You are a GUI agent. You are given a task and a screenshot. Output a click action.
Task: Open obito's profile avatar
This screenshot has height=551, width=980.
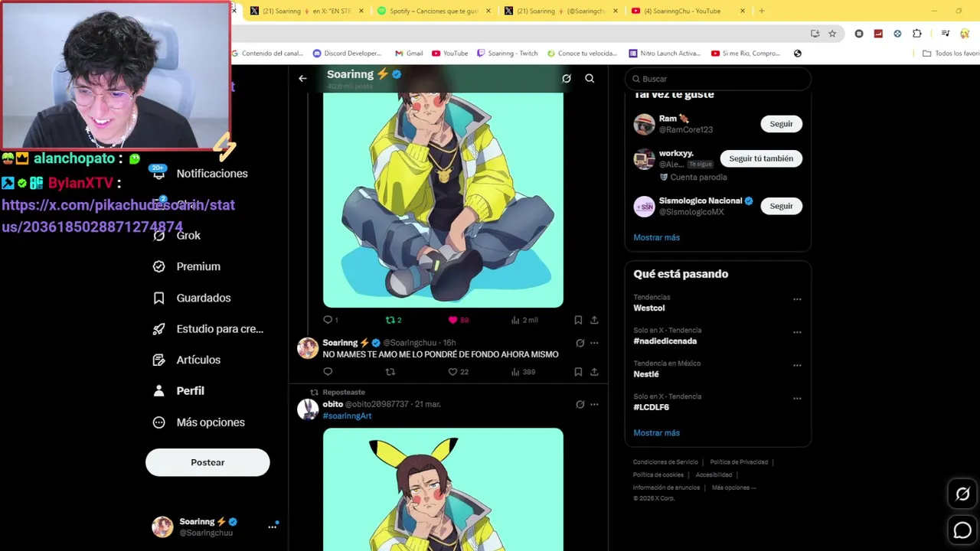(x=308, y=409)
